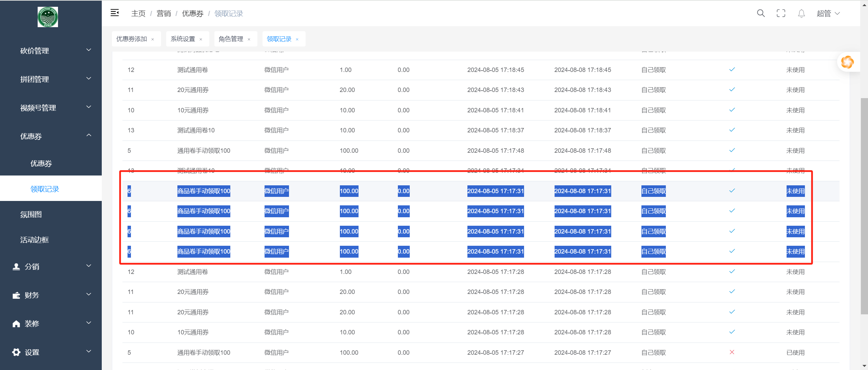Expand the 砍价管理 menu
868x370 pixels.
pyautogui.click(x=51, y=51)
